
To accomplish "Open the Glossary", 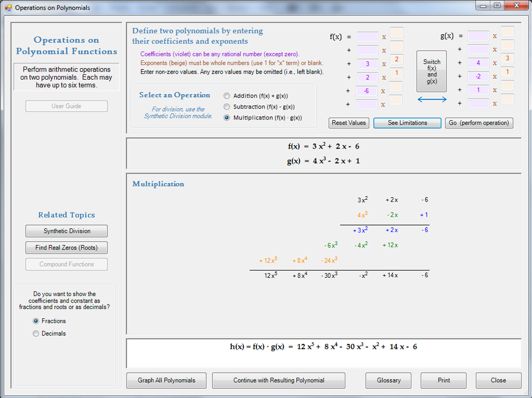I will 388,381.
